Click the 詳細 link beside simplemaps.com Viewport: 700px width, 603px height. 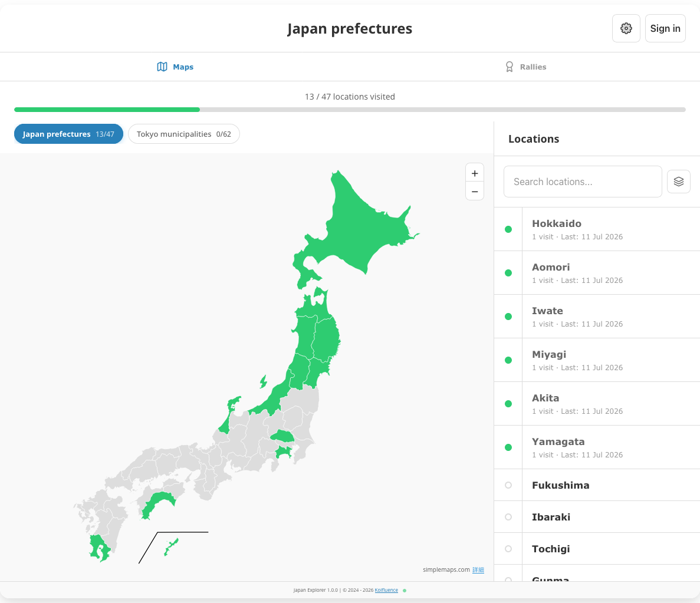coord(478,570)
